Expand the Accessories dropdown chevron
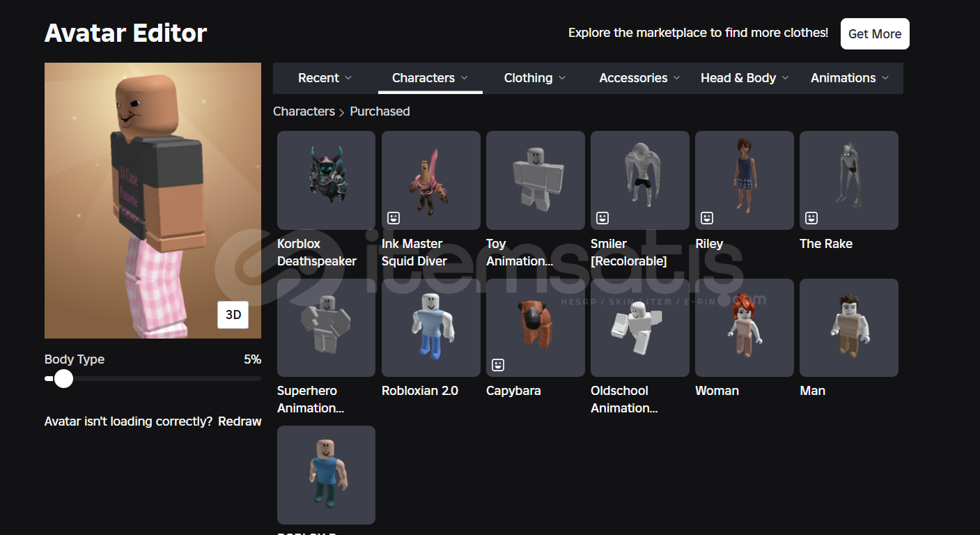Viewport: 980px width, 535px height. coord(676,78)
